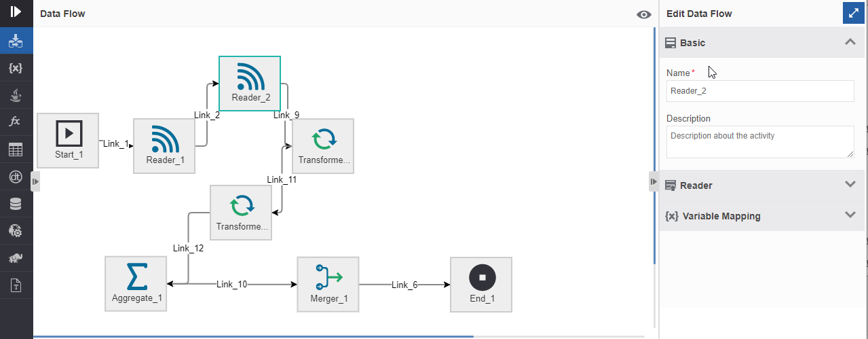
Task: Expand the Edit Data Flow panel with blue arrows button
Action: 853,13
